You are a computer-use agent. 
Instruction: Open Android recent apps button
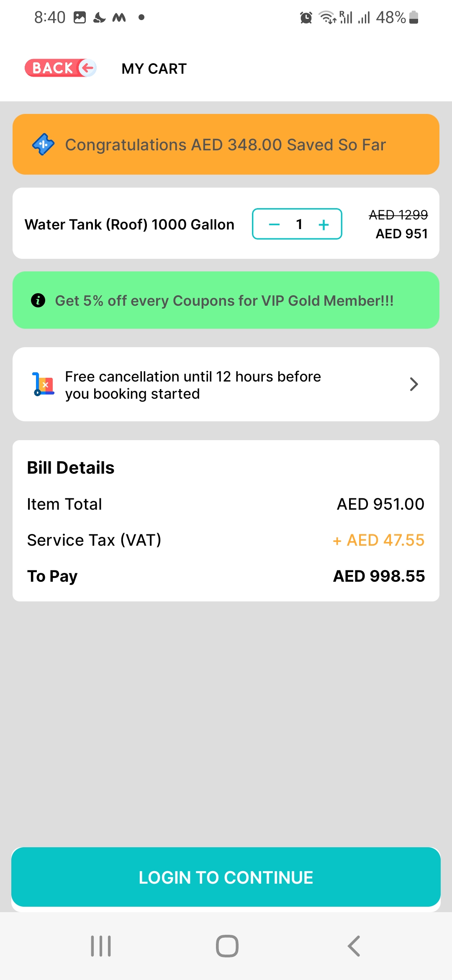click(101, 946)
